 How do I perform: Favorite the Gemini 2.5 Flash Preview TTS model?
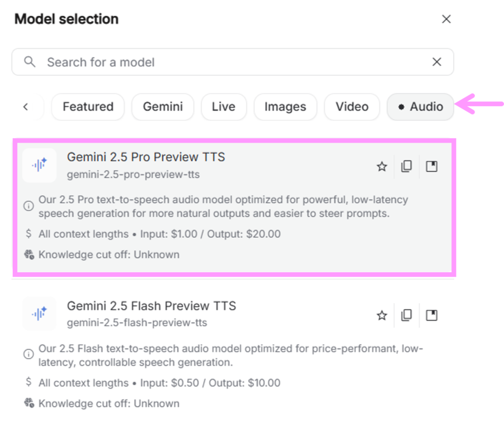click(382, 315)
